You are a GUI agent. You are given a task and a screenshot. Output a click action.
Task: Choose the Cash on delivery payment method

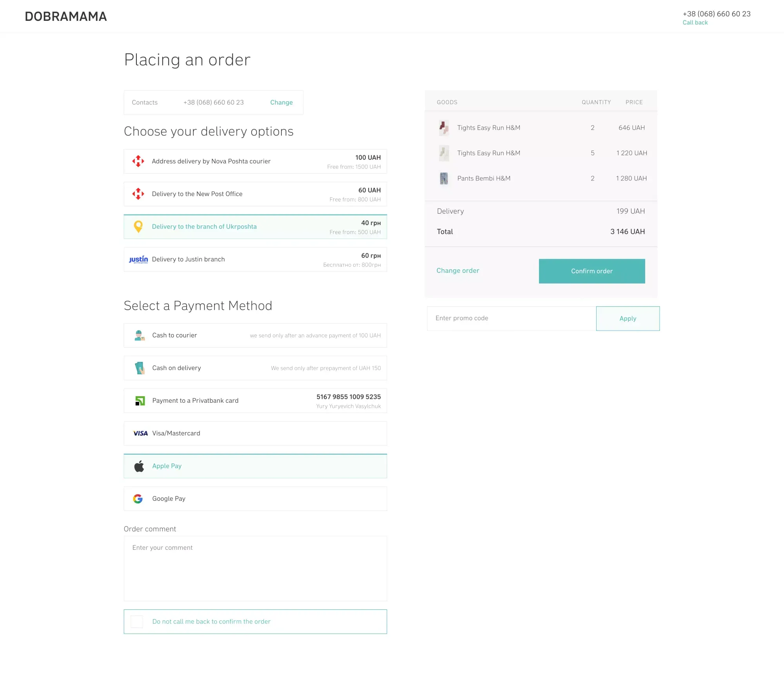click(255, 368)
